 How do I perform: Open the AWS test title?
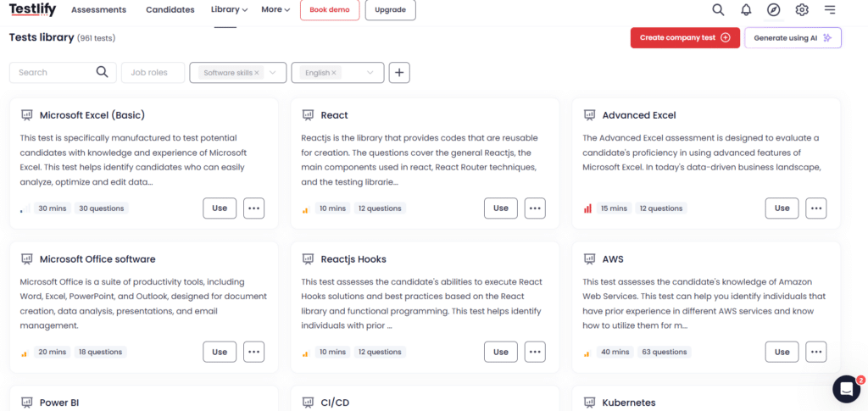click(x=613, y=258)
